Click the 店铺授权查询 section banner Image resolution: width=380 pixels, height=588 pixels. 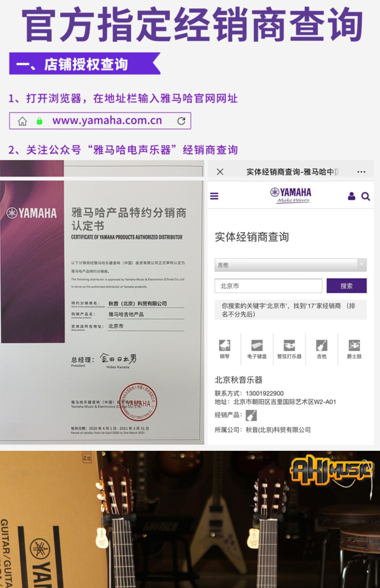[85, 64]
